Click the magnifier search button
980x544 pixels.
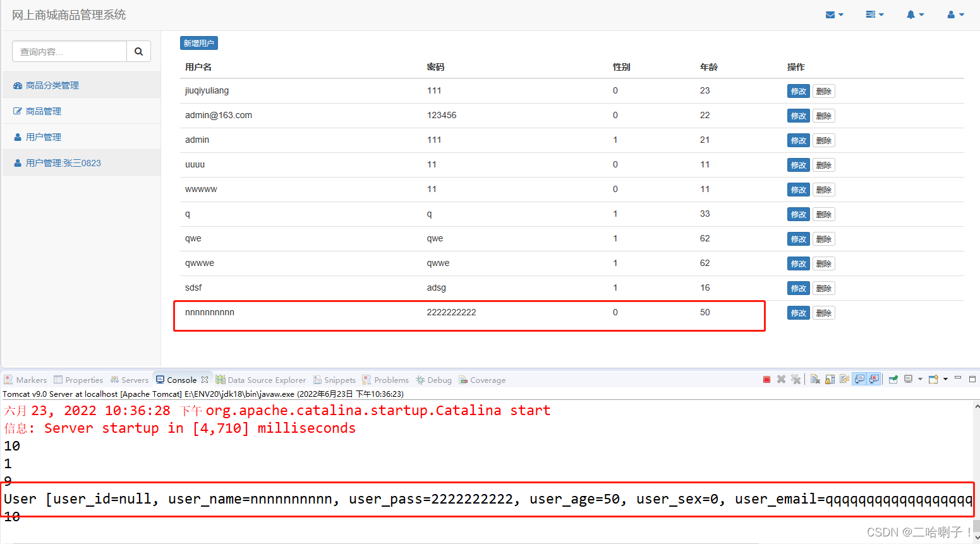138,51
